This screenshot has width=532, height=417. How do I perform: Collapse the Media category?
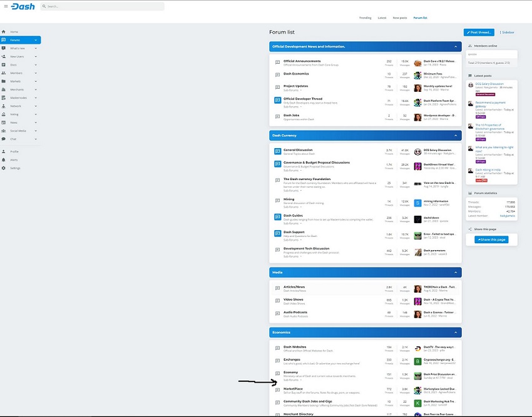[x=456, y=272]
